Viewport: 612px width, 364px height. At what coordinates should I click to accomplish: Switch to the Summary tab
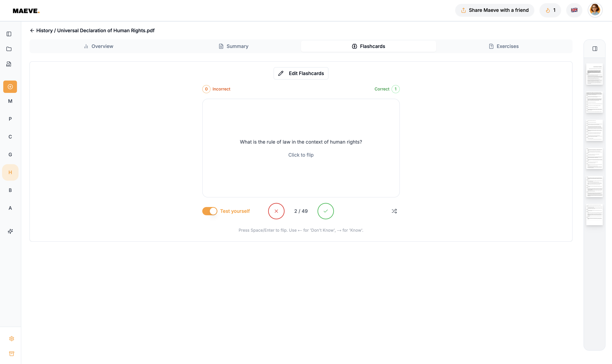tap(233, 46)
